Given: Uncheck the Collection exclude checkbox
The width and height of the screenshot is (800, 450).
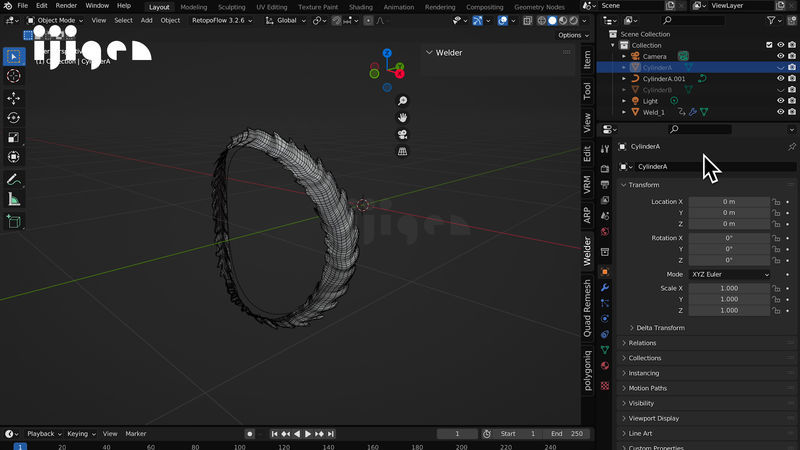Looking at the screenshot, I should 768,45.
